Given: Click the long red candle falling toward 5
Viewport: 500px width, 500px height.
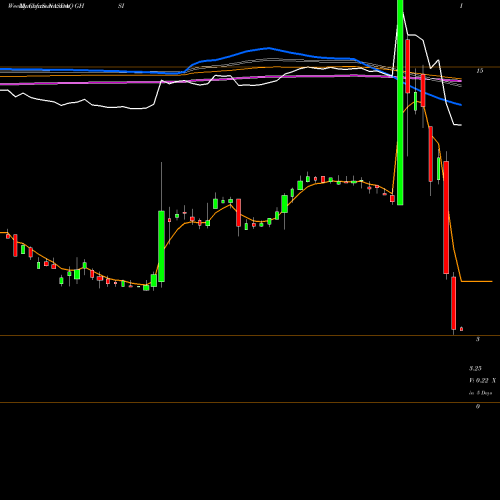Looking at the screenshot, I should pyautogui.click(x=446, y=217).
